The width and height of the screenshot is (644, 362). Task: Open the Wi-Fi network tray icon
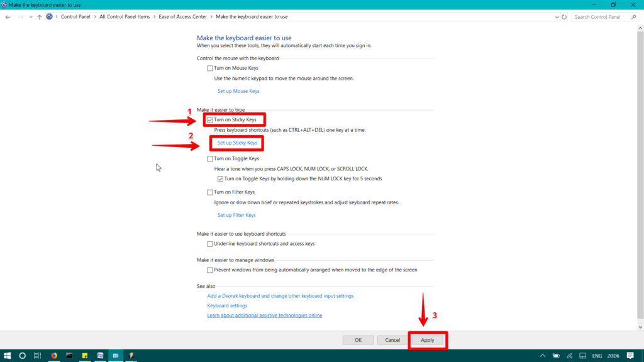570,356
